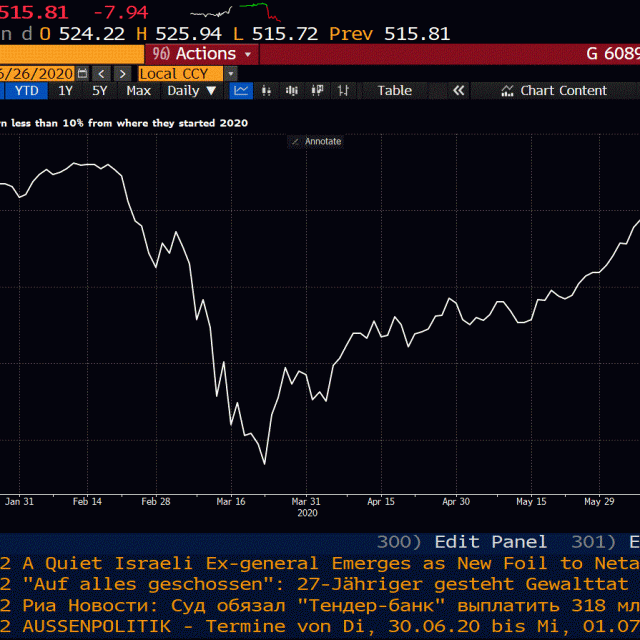The image size is (640, 640).
Task: Open the Israeli Ex-general news headline
Action: pos(320,563)
